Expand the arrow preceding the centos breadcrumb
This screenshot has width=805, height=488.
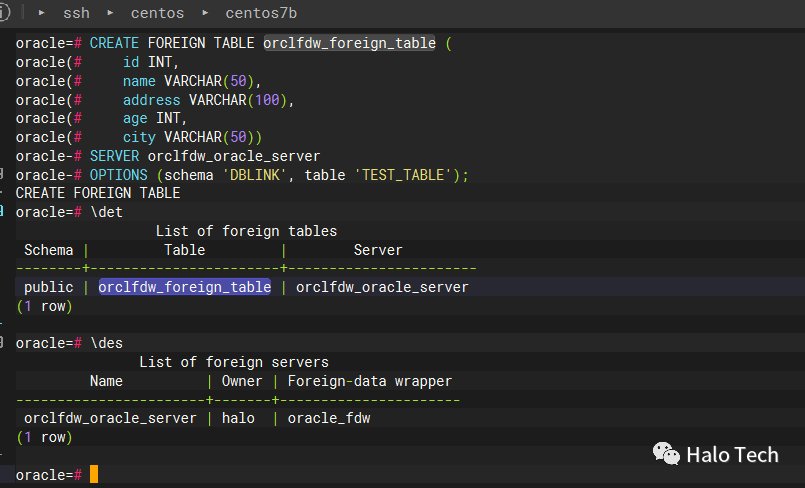click(110, 13)
